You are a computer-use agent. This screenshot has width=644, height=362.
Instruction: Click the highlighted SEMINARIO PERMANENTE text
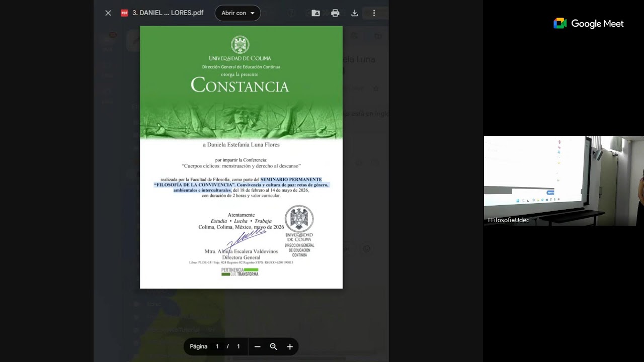pos(291,179)
